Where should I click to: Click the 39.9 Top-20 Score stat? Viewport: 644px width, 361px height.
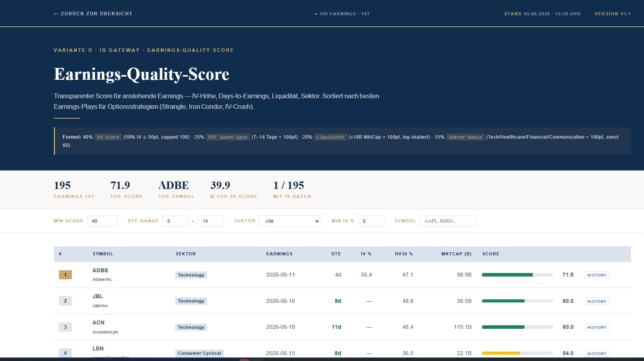coord(234,189)
